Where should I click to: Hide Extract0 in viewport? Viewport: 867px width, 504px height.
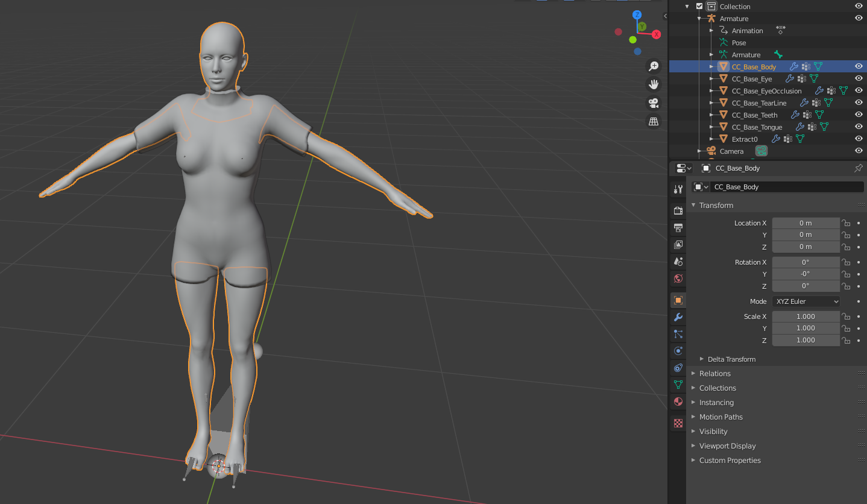[859, 139]
